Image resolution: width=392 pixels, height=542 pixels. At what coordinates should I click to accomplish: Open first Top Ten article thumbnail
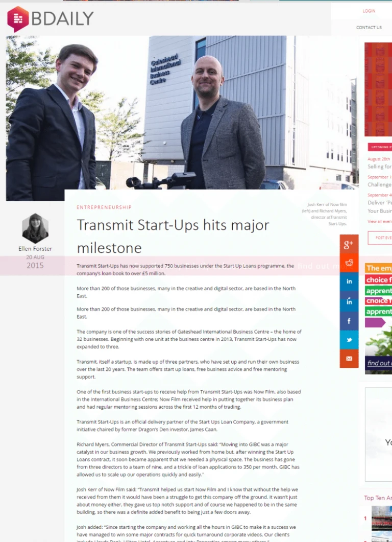point(382,518)
